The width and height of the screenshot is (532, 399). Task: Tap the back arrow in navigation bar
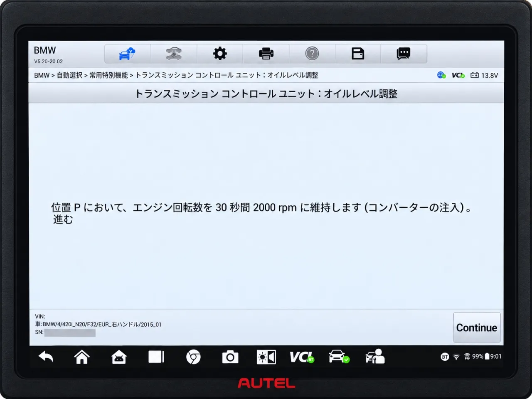(x=46, y=357)
